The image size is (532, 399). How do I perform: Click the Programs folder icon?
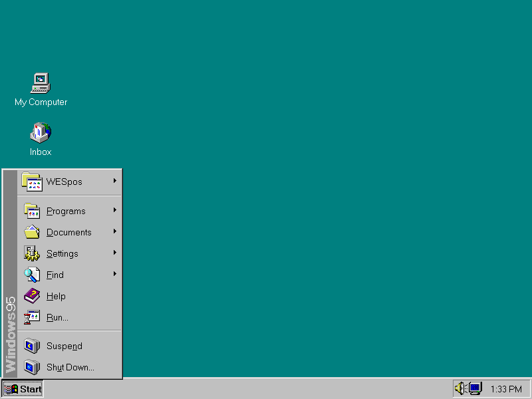(32, 211)
